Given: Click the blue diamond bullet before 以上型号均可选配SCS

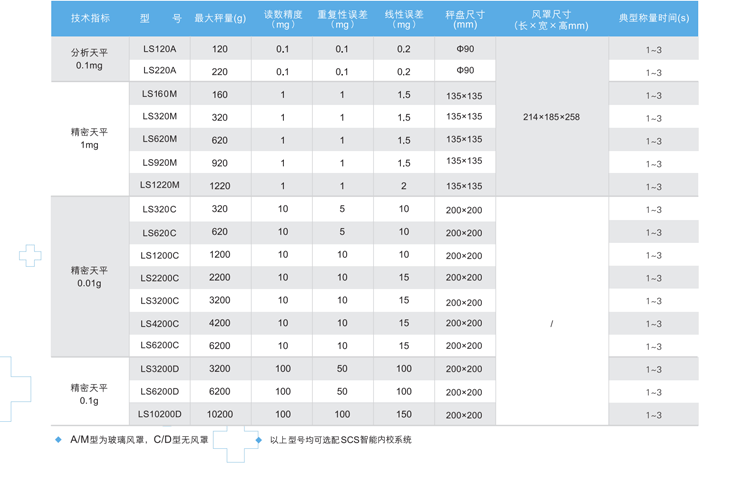Looking at the screenshot, I should pyautogui.click(x=260, y=439).
